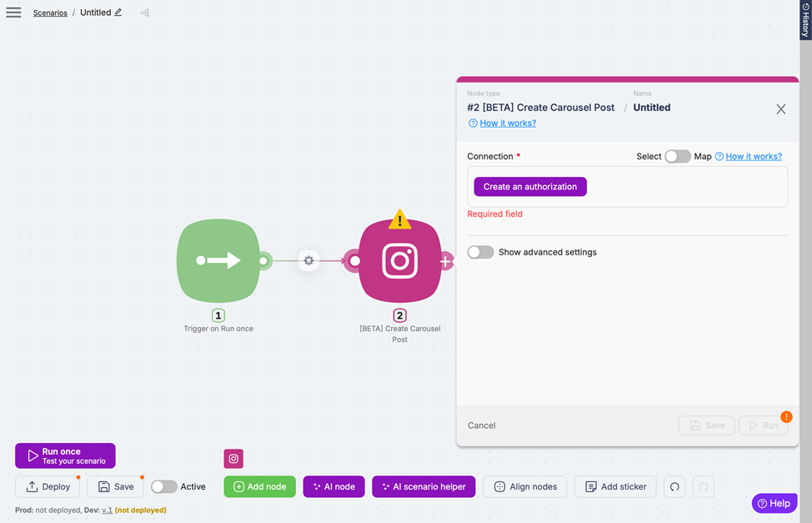This screenshot has height=523, width=812.
Task: Close the node settings panel
Action: (x=780, y=109)
